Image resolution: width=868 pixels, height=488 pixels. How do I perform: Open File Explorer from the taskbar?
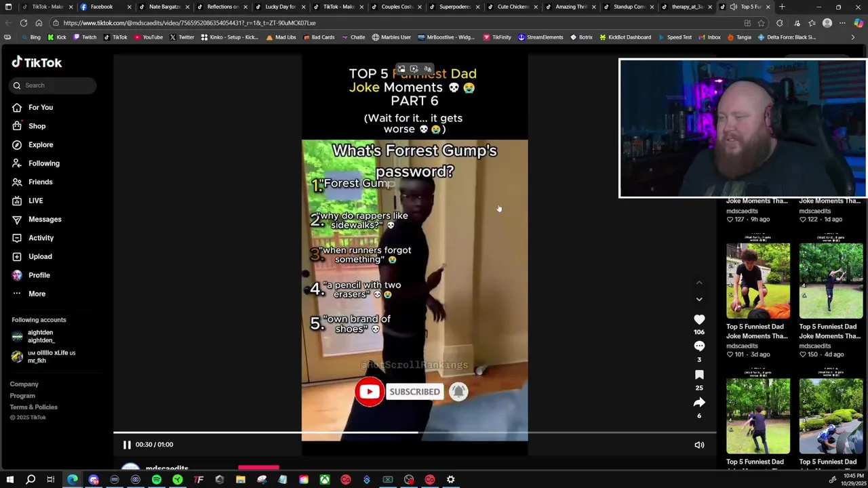(241, 480)
